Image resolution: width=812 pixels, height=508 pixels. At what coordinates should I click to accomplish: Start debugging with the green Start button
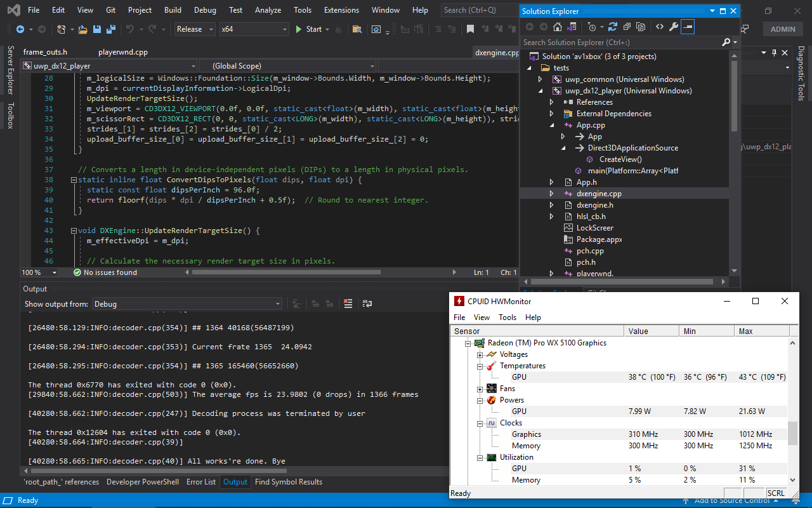click(x=308, y=29)
